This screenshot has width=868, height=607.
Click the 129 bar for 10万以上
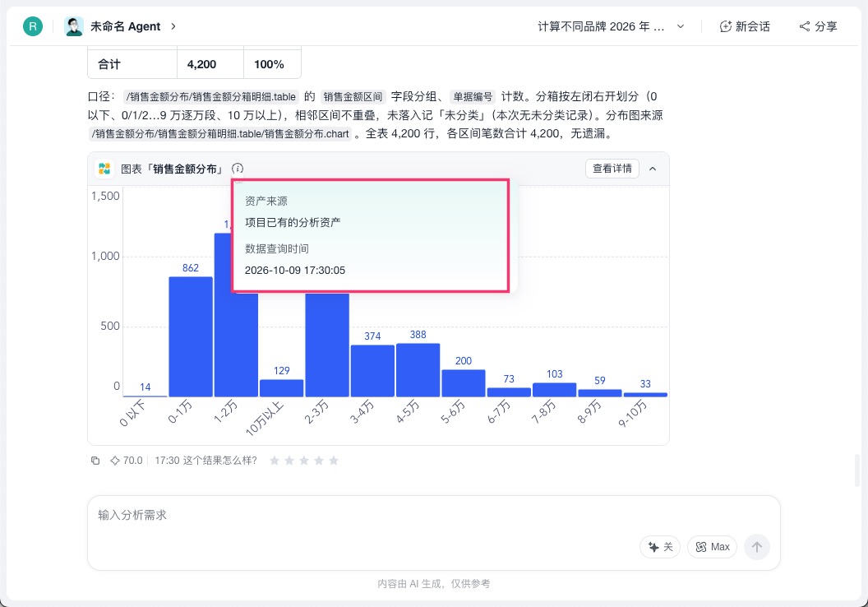coord(282,387)
